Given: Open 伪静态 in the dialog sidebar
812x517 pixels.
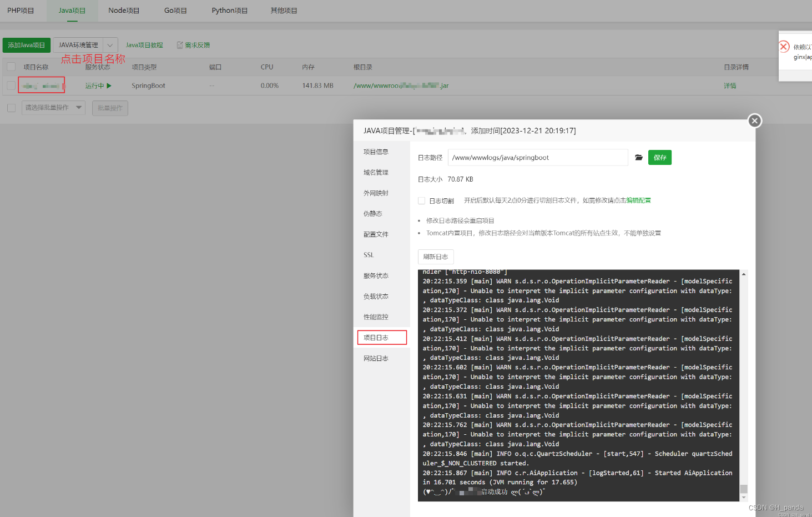Looking at the screenshot, I should pos(373,214).
